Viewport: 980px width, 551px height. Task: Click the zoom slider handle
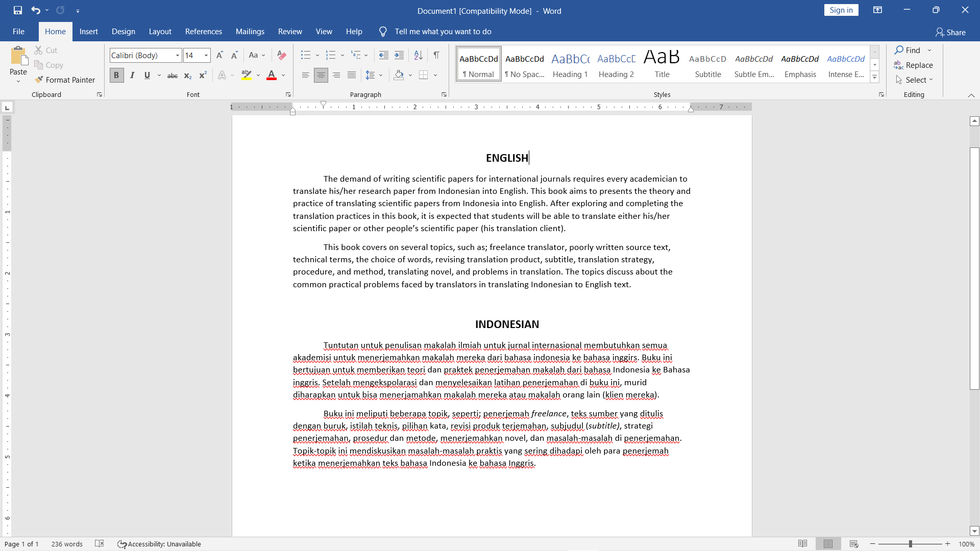[x=911, y=544]
